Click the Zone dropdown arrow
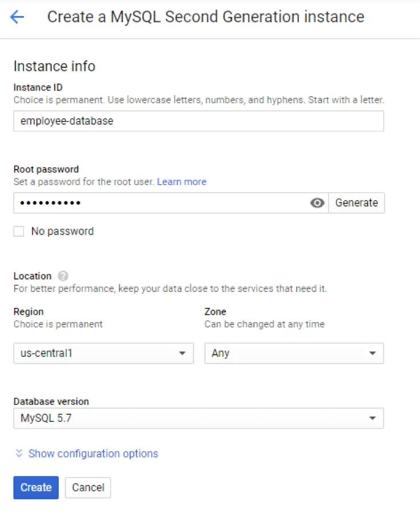This screenshot has height=514, width=420. click(x=372, y=353)
